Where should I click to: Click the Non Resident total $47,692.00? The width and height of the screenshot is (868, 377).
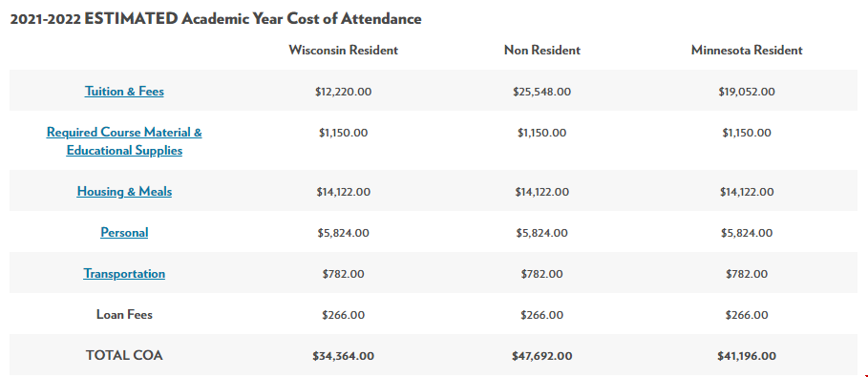pos(542,356)
